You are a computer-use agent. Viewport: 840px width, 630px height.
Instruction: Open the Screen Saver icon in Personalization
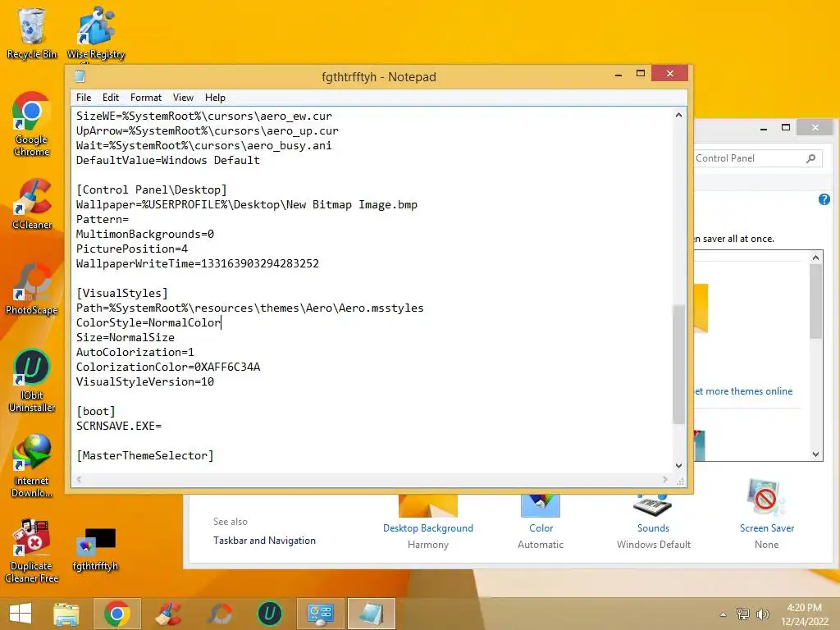coord(766,498)
